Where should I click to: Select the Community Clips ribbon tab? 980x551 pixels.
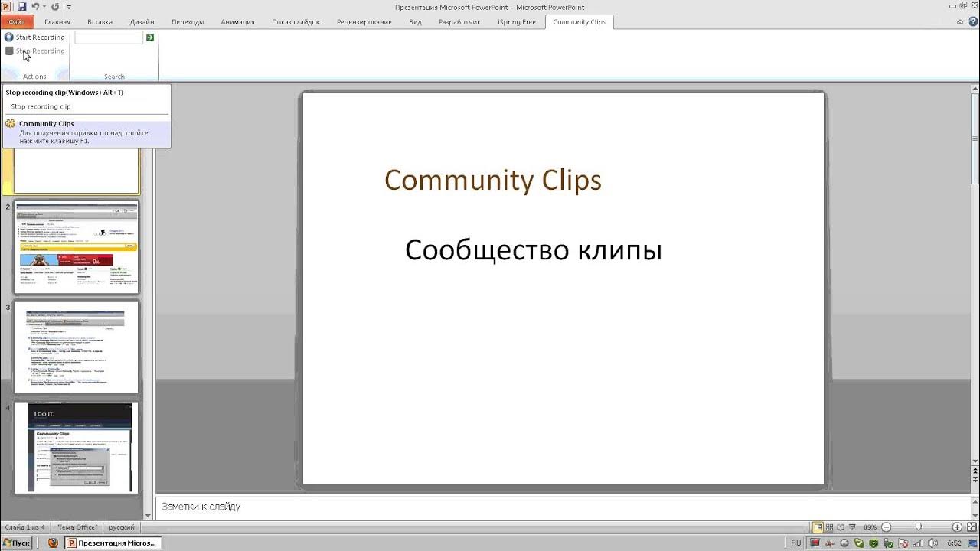tap(580, 22)
